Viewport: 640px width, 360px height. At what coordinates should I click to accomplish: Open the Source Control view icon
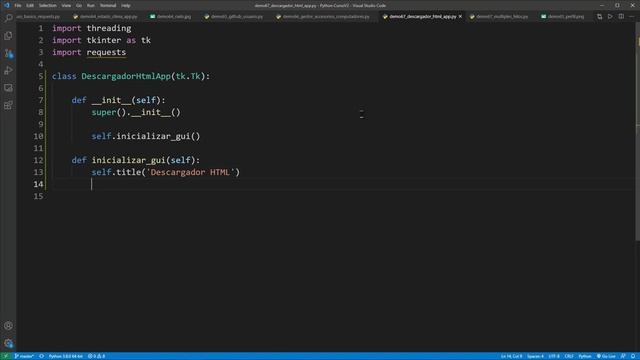(8, 53)
